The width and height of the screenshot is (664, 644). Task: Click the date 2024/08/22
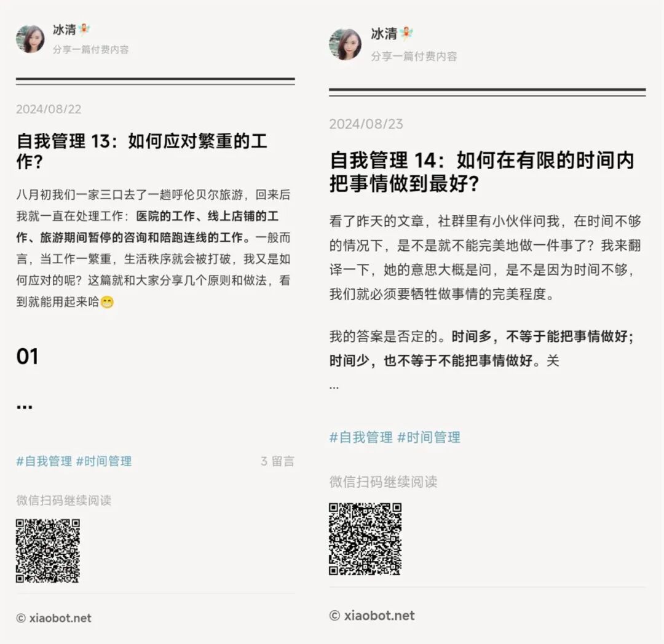pyautogui.click(x=49, y=109)
